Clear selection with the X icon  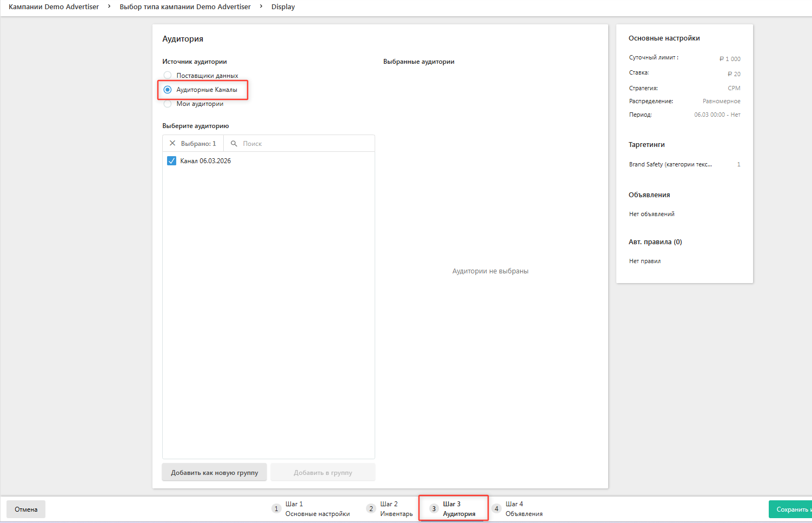[x=172, y=144]
